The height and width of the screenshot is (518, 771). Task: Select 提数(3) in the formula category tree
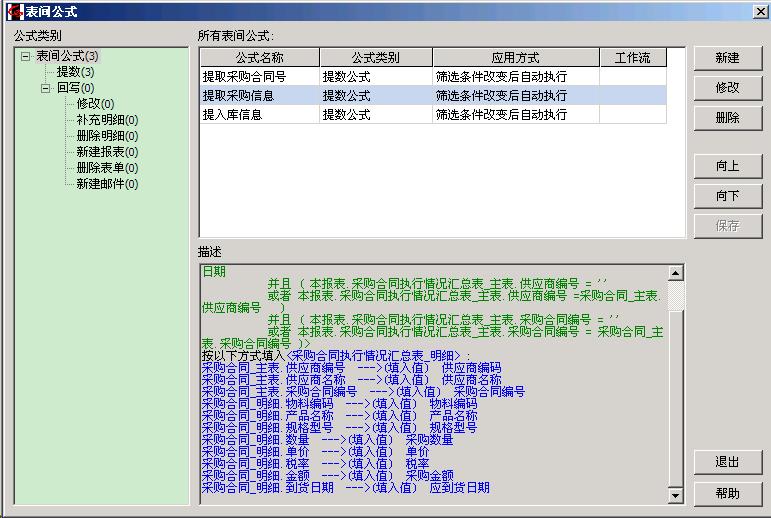[x=75, y=72]
